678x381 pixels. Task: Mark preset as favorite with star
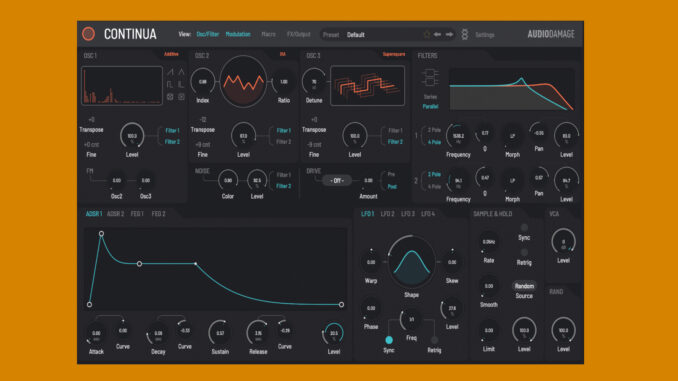point(427,34)
